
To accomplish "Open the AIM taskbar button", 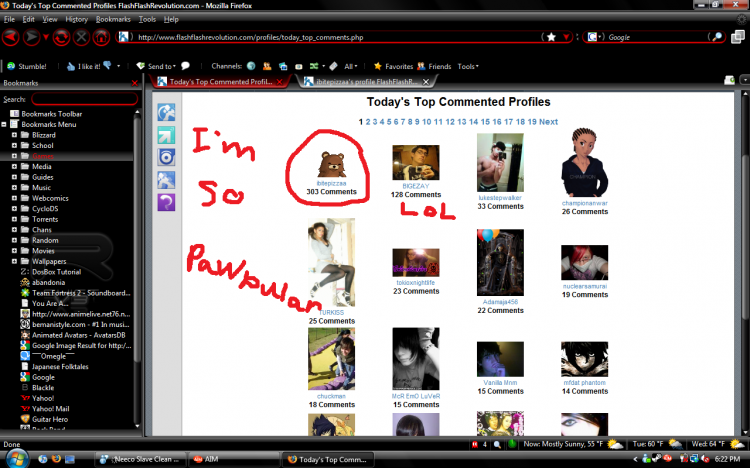I will [x=233, y=459].
